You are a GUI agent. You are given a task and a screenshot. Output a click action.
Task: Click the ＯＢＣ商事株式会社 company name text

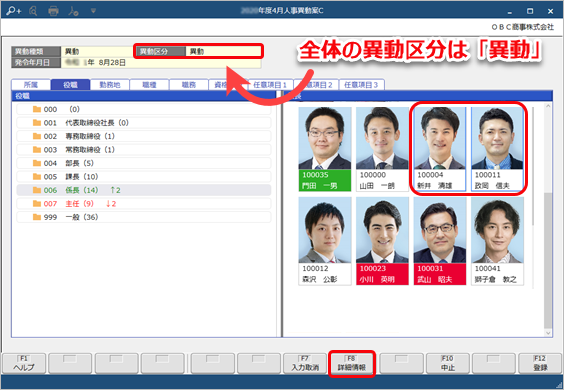click(x=523, y=27)
